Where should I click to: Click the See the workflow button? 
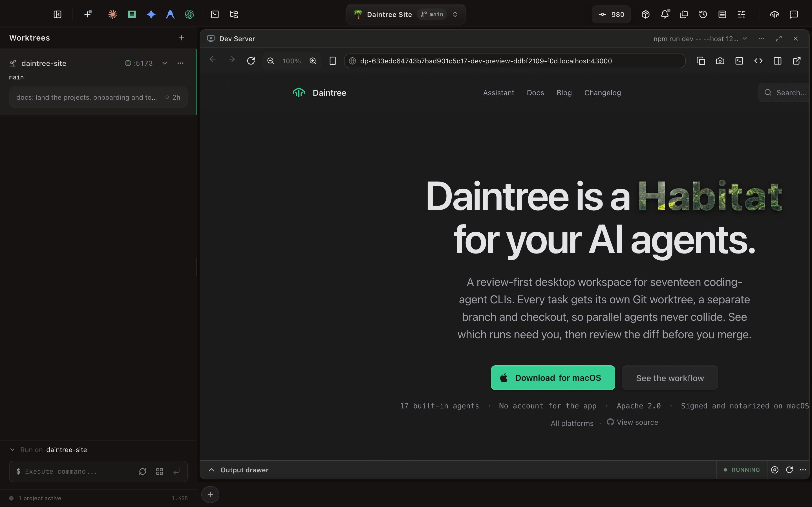(670, 378)
